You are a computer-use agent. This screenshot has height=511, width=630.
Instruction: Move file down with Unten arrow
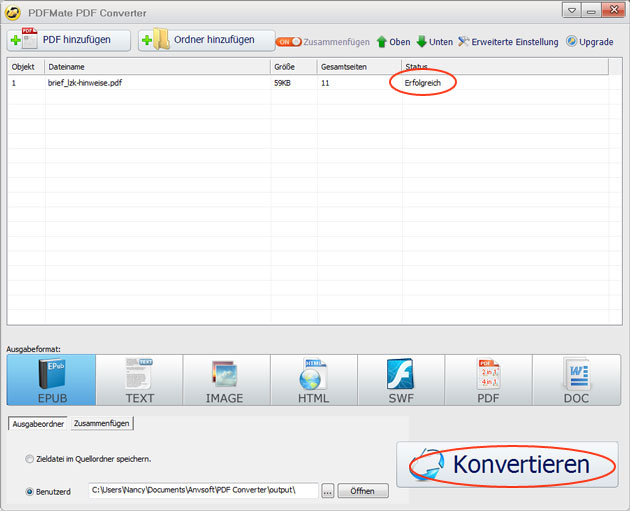(x=434, y=42)
